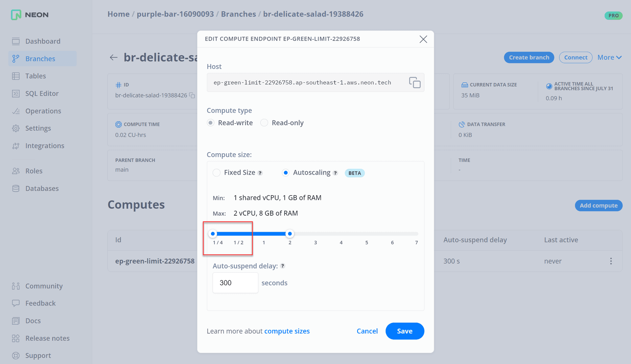
Task: Open the kebab menu on the compute row
Action: [611, 261]
